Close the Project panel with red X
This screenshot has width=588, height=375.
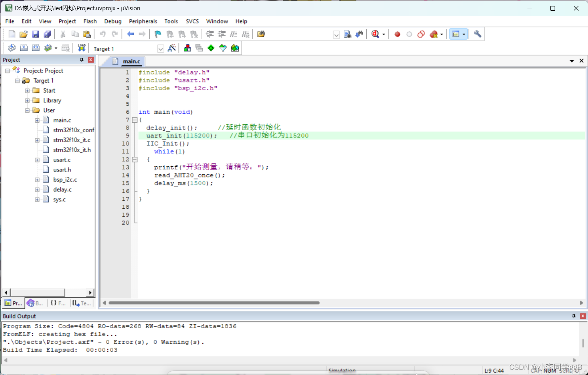click(x=91, y=60)
